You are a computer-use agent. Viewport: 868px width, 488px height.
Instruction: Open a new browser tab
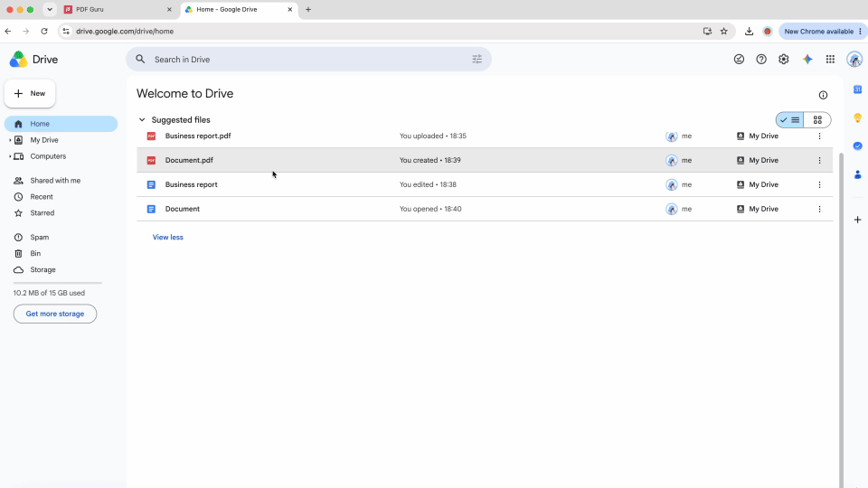(x=308, y=9)
